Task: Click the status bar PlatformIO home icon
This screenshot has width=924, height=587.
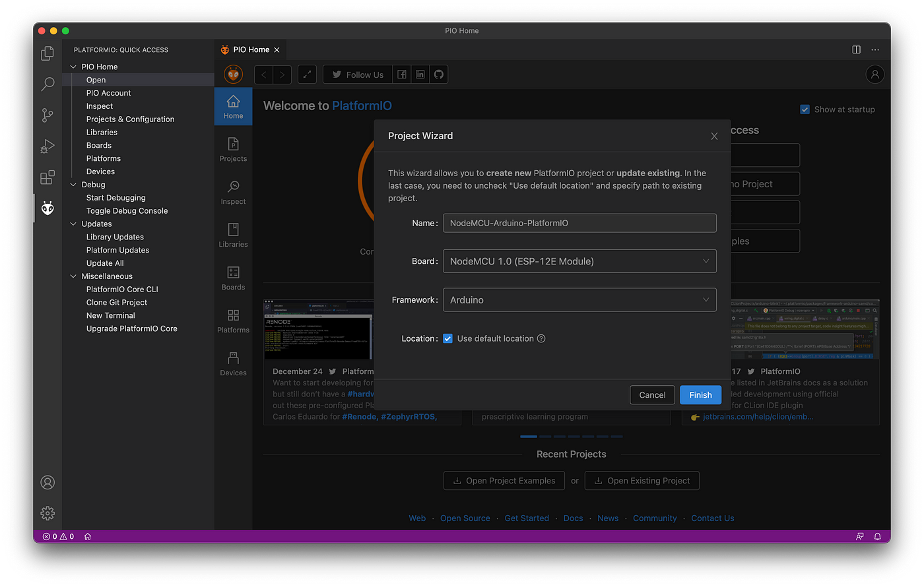Action: pyautogui.click(x=88, y=536)
